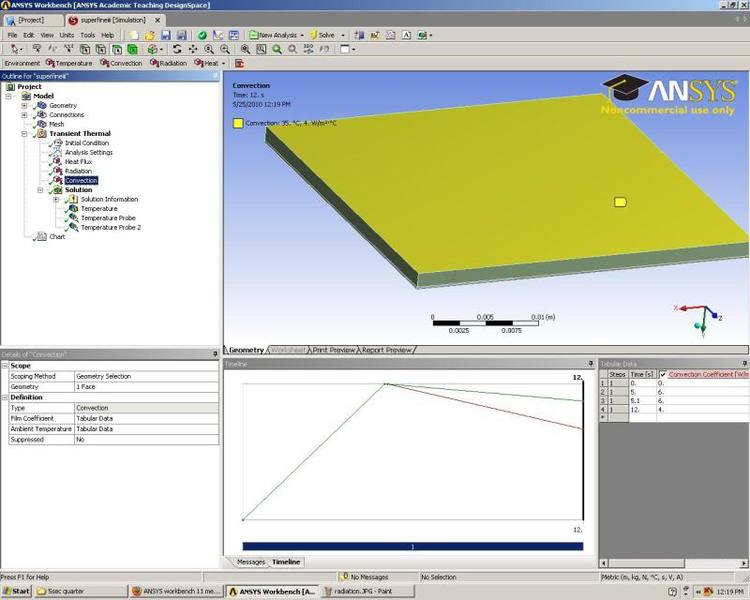Click the green Zoom To Fit magnifier
The height and width of the screenshot is (600, 750).
[x=277, y=49]
